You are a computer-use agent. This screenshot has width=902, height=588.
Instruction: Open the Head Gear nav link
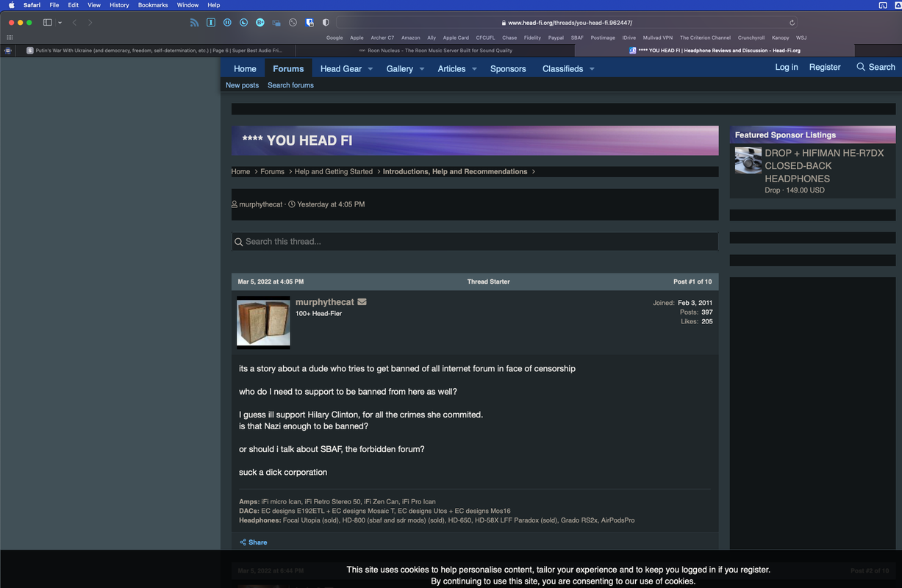[x=341, y=68]
